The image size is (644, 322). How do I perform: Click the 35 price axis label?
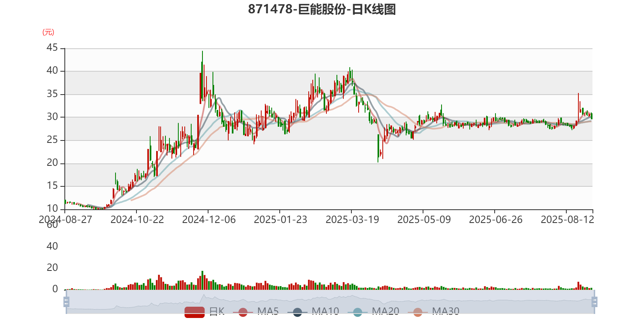point(52,94)
